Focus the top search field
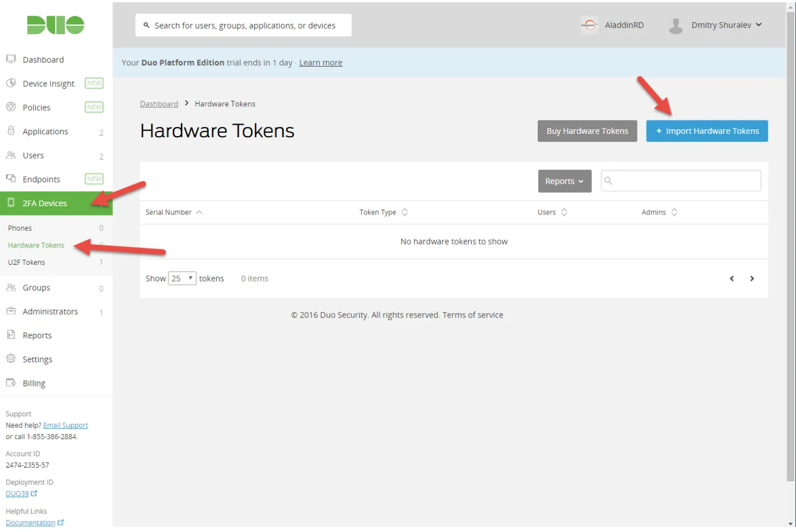Viewport: 796px width, 532px height. tap(243, 25)
